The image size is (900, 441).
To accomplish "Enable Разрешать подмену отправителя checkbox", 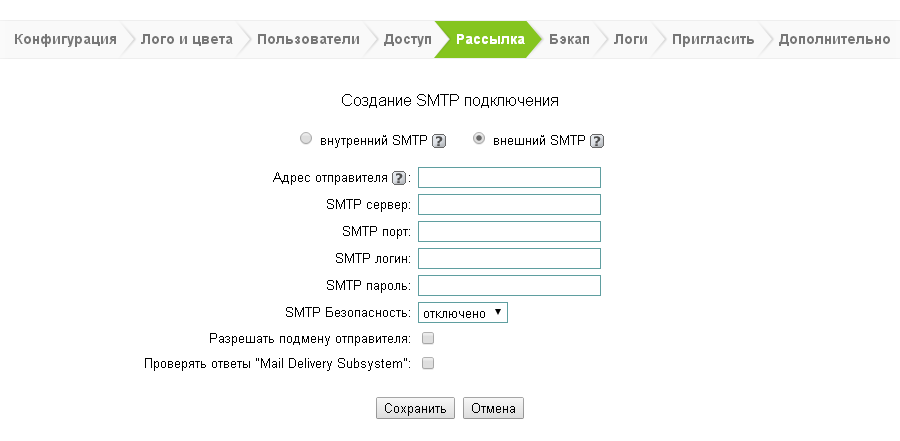I will pyautogui.click(x=428, y=339).
